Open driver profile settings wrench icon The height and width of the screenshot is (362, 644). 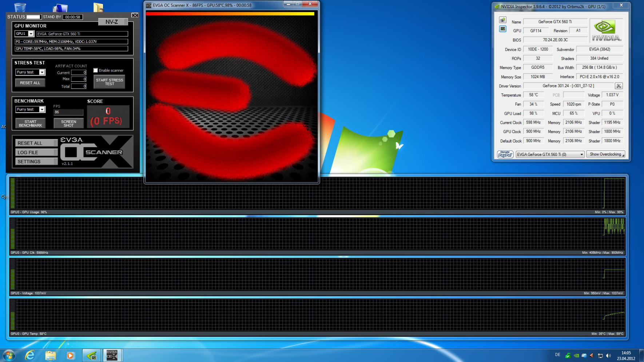(x=619, y=86)
